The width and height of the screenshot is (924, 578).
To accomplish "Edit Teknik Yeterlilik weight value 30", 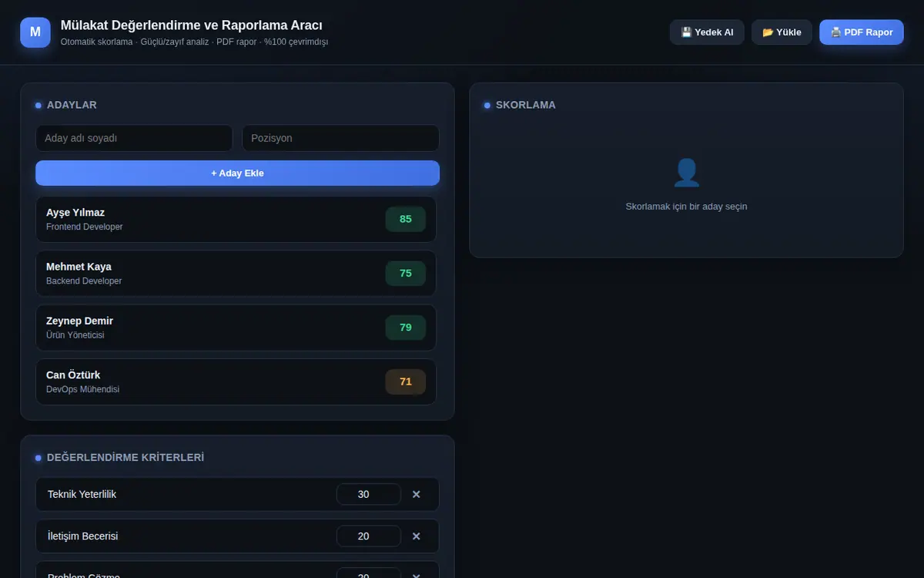I will (x=368, y=494).
